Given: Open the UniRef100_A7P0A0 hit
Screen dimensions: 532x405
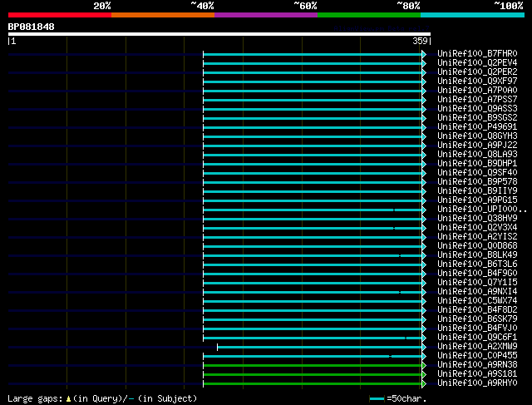Looking at the screenshot, I should (477, 91).
